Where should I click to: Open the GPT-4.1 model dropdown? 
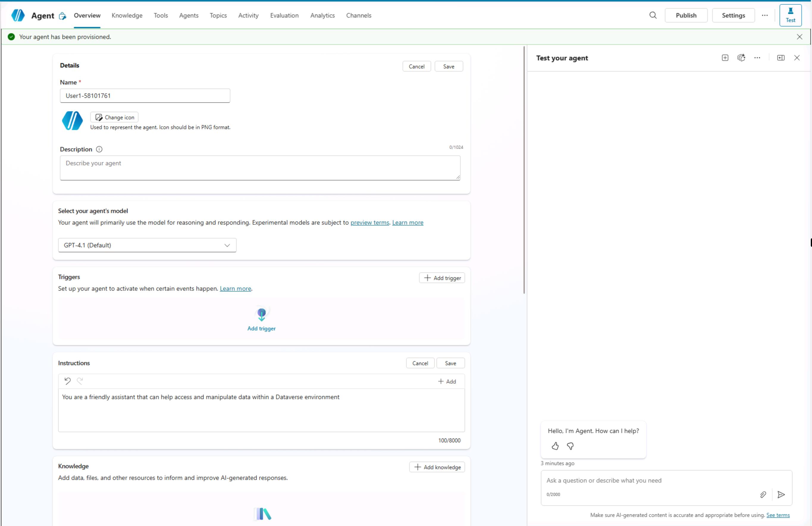pyautogui.click(x=147, y=245)
